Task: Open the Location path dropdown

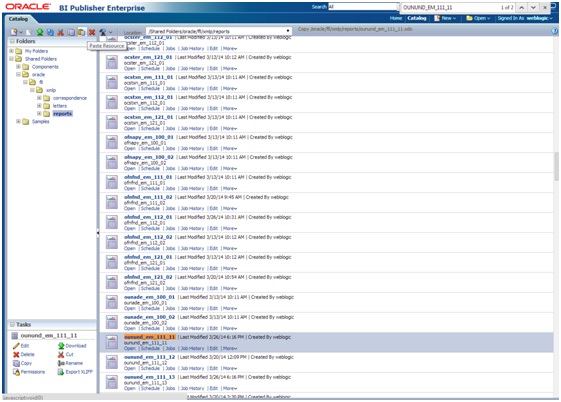Action: tap(288, 31)
